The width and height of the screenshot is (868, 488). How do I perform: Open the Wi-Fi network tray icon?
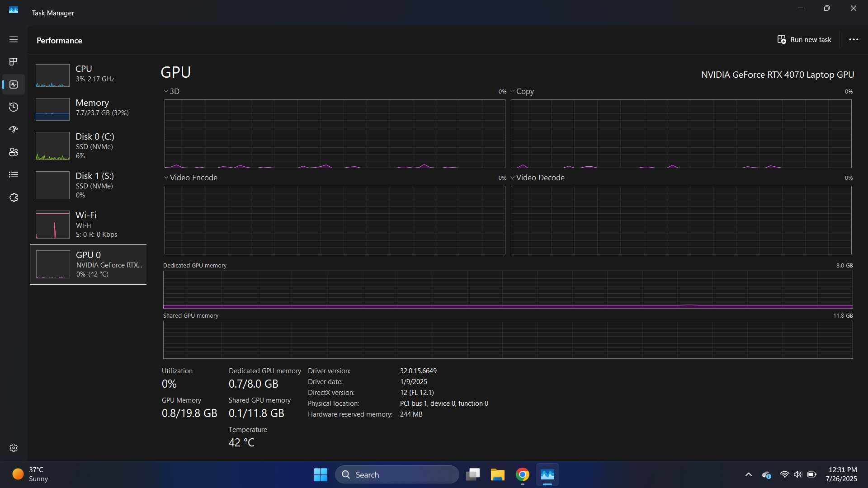tap(785, 474)
